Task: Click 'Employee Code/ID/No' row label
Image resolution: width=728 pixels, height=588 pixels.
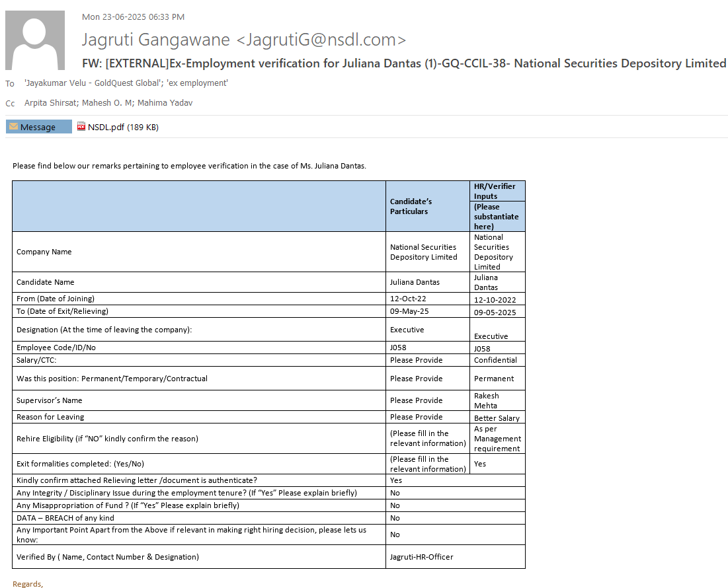Action: pyautogui.click(x=56, y=348)
